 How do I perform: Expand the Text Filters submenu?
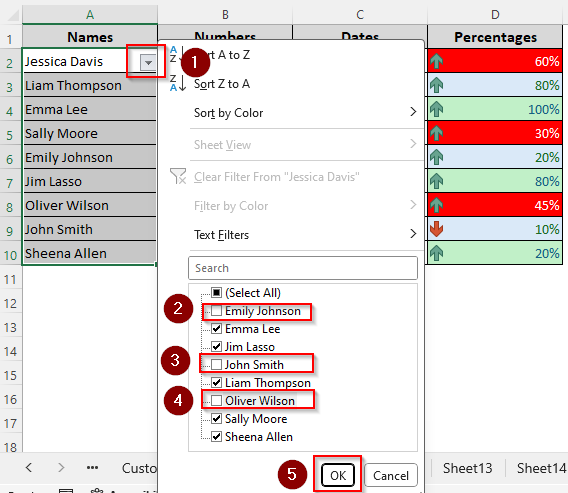click(x=305, y=235)
